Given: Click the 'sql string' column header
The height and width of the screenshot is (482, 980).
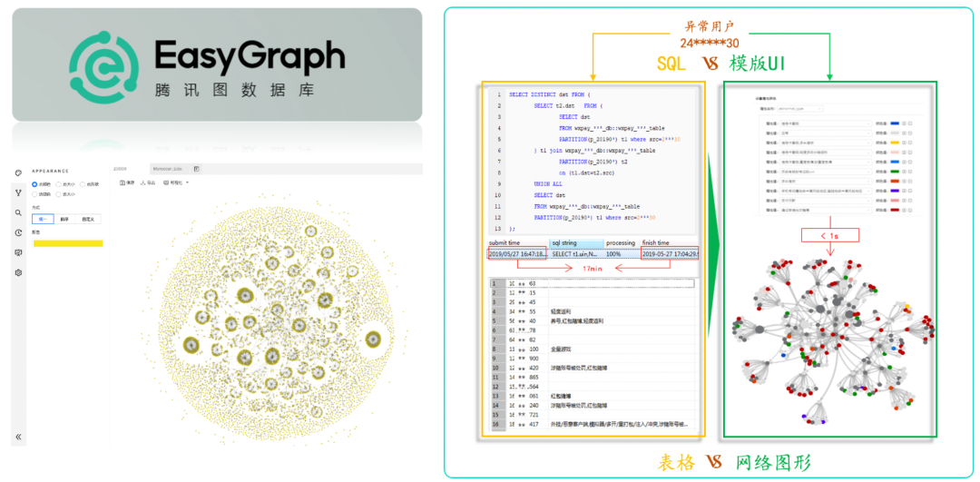Looking at the screenshot, I should click(576, 242).
